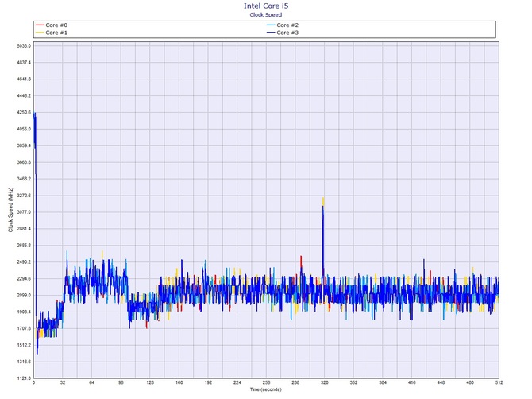Click the Core #0 legend entry

52,25
